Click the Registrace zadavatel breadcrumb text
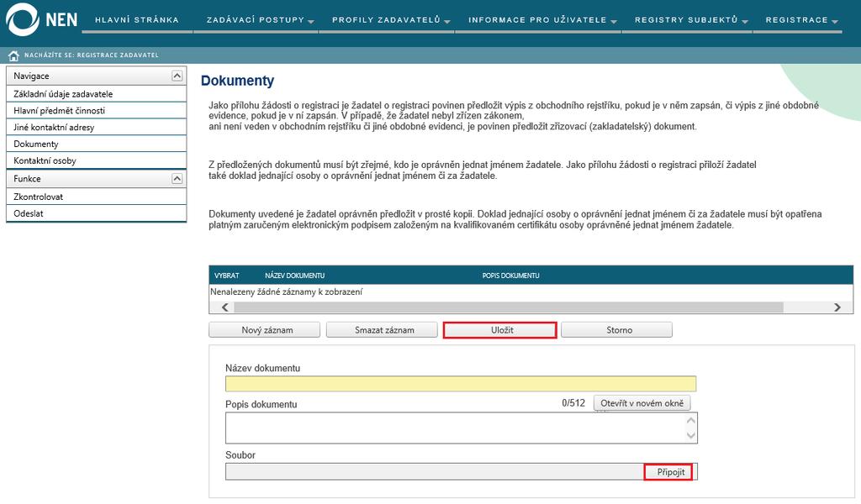 click(118, 55)
